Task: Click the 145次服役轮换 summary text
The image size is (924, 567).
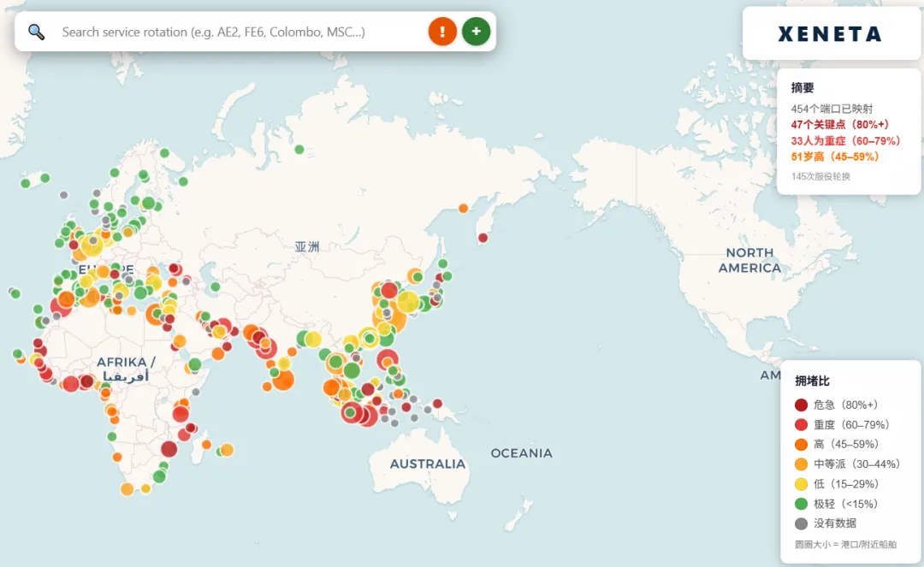Action: point(820,177)
